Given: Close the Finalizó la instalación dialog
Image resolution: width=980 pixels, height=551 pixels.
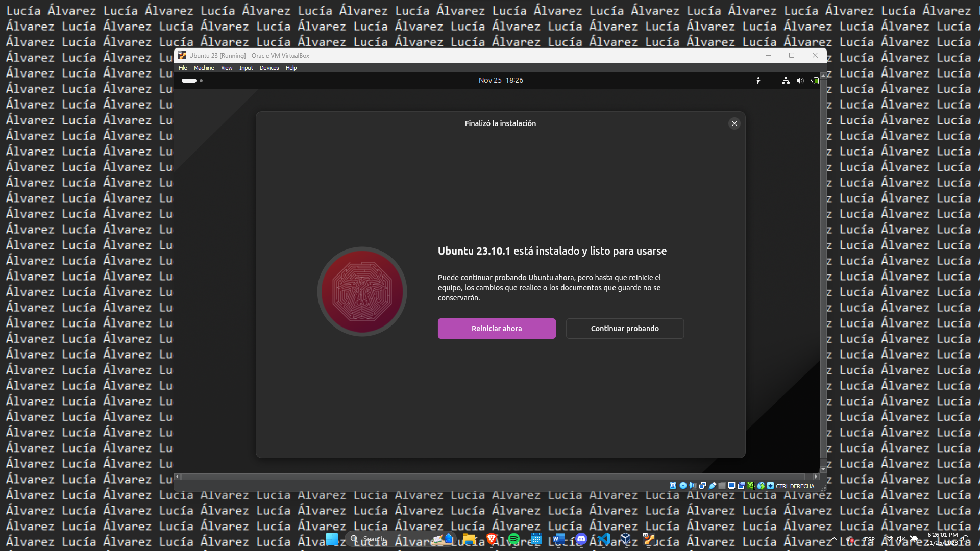Looking at the screenshot, I should [734, 123].
